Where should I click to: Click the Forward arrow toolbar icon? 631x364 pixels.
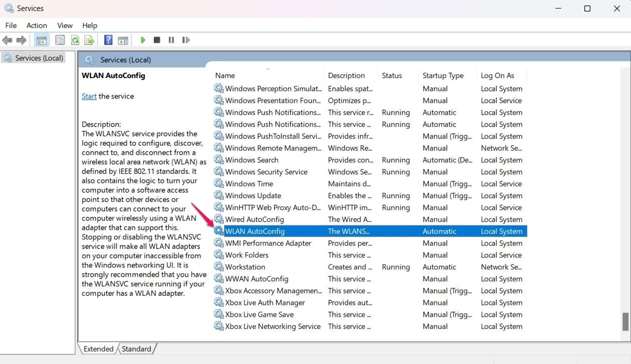[x=22, y=40]
